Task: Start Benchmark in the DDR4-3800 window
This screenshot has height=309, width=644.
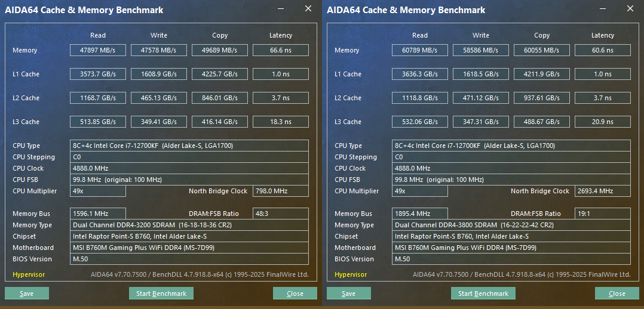Action: click(x=483, y=293)
